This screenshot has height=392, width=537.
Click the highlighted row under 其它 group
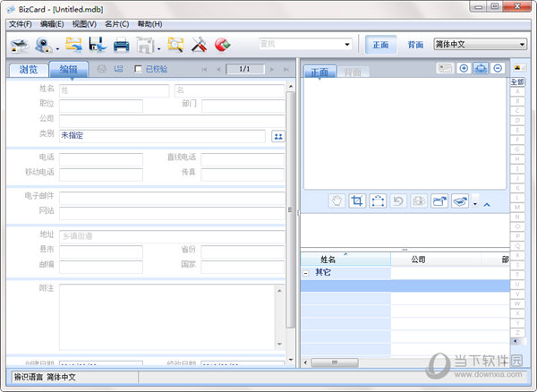405,285
